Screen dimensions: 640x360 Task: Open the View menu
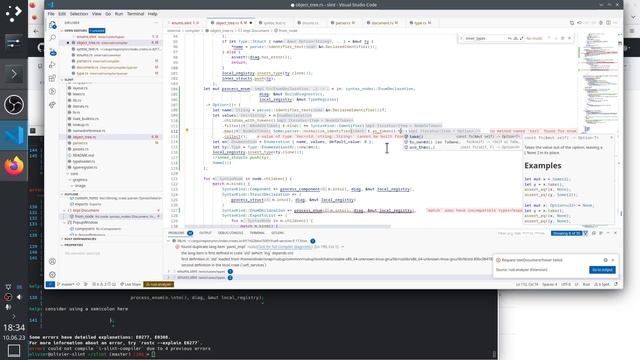coord(96,14)
